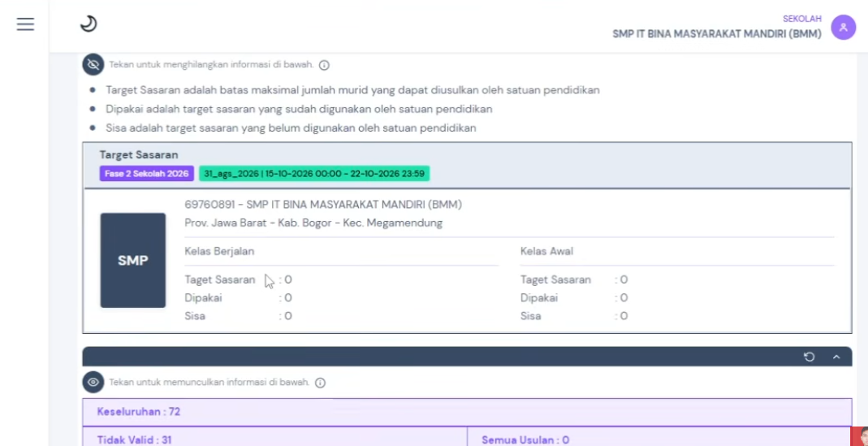Click the 'Kelas Berjalan' heading
This screenshot has width=868, height=446.
[x=219, y=252]
